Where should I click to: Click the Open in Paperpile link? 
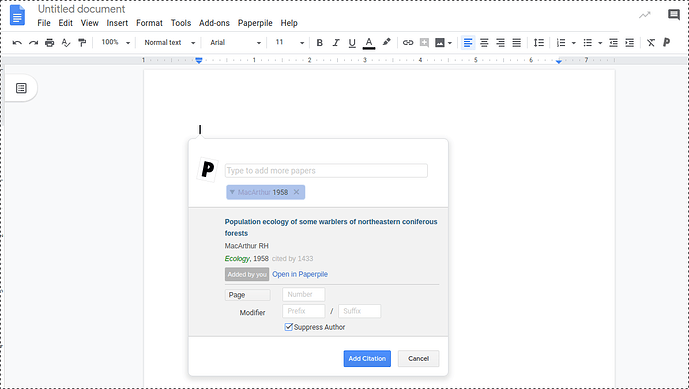pyautogui.click(x=300, y=274)
